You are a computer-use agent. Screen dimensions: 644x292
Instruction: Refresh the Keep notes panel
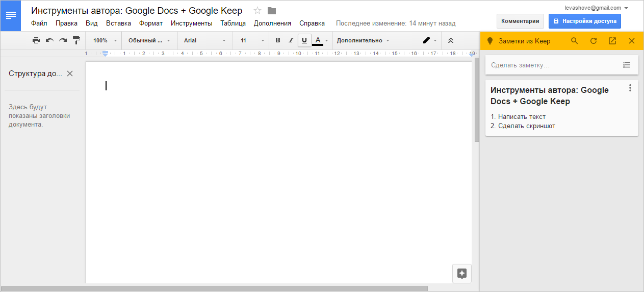pyautogui.click(x=593, y=41)
